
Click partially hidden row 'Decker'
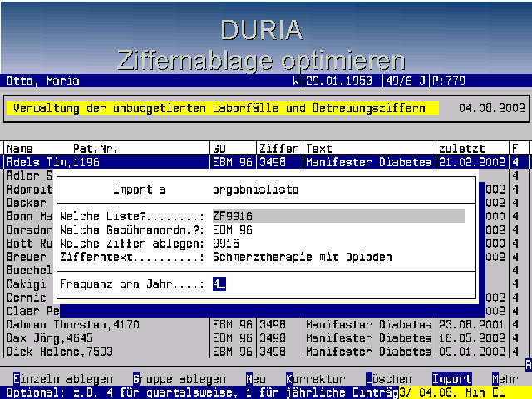27,203
